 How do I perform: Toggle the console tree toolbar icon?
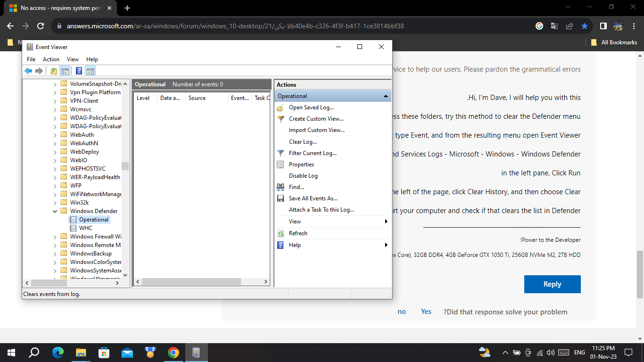[65, 71]
